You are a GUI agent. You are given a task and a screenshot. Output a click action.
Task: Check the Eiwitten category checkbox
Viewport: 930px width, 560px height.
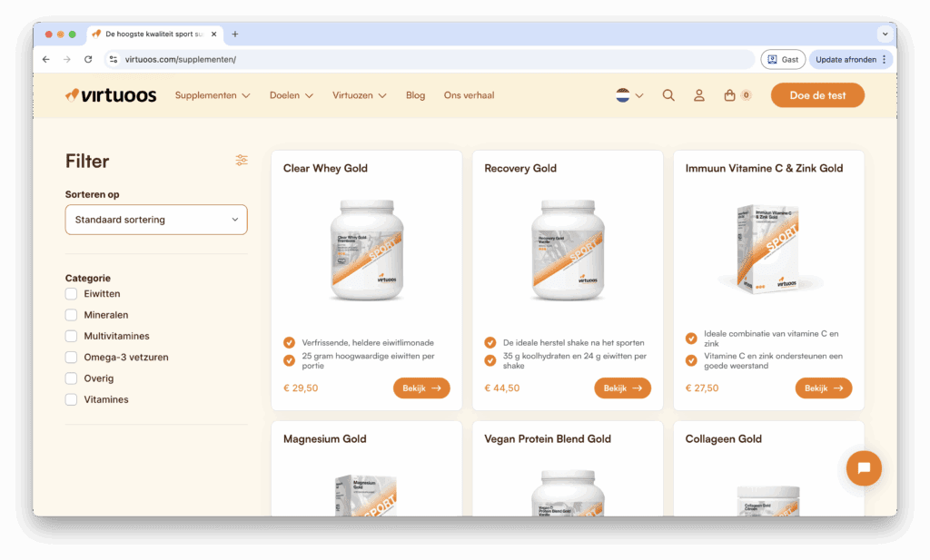(71, 293)
